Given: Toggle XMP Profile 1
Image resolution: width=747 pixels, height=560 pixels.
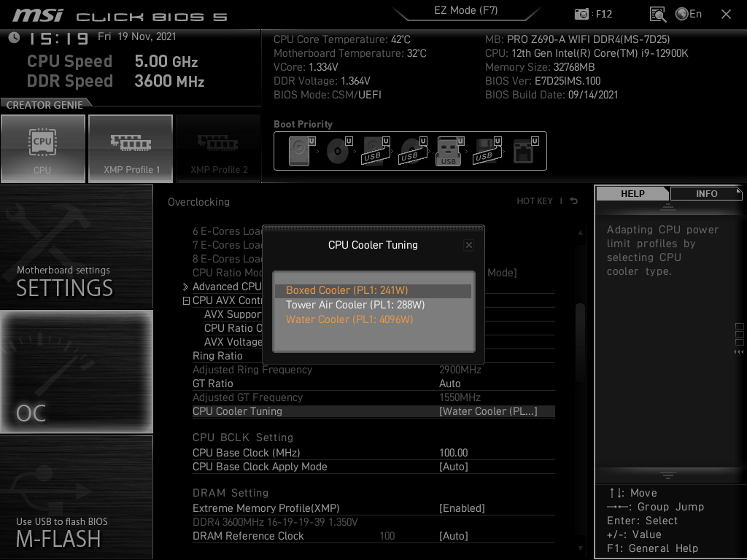Looking at the screenshot, I should 131,148.
